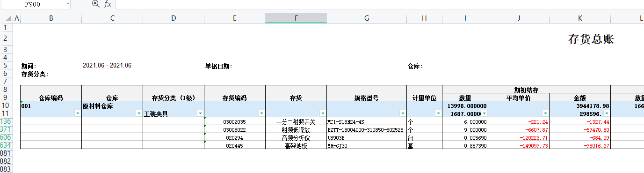Screen dimensions: 644x173
Task: Open filter arrow beside 工装夹具
Action: [x=200, y=113]
